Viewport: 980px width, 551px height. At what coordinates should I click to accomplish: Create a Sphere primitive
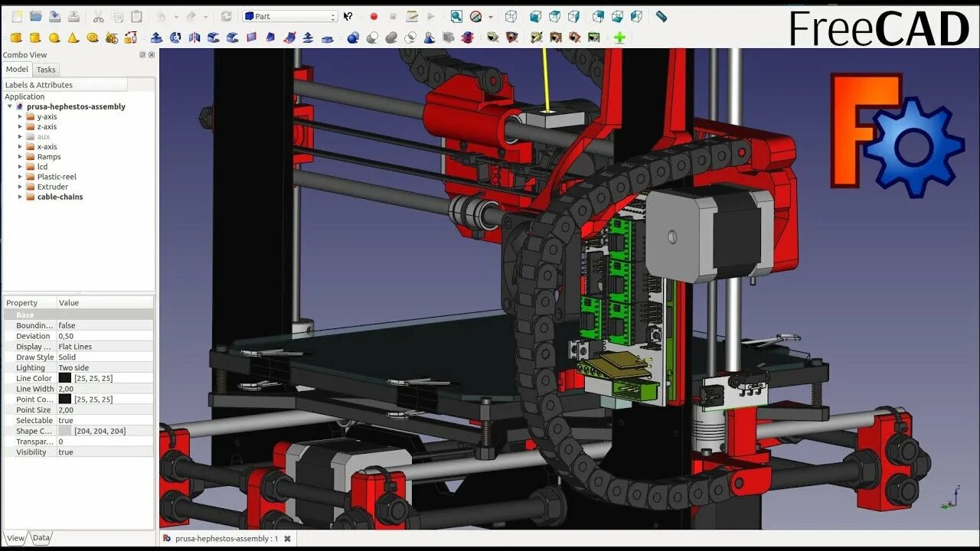[x=54, y=37]
